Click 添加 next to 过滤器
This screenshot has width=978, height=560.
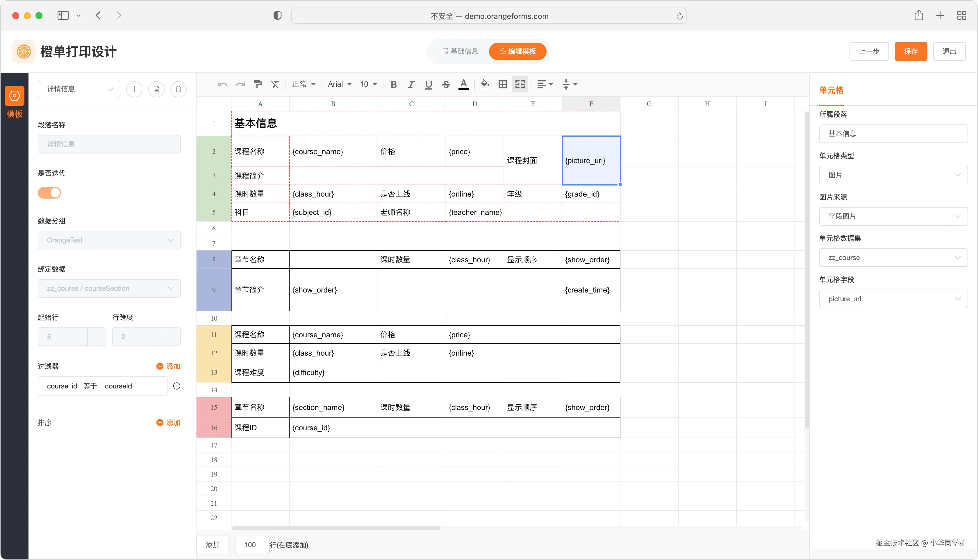pos(168,366)
